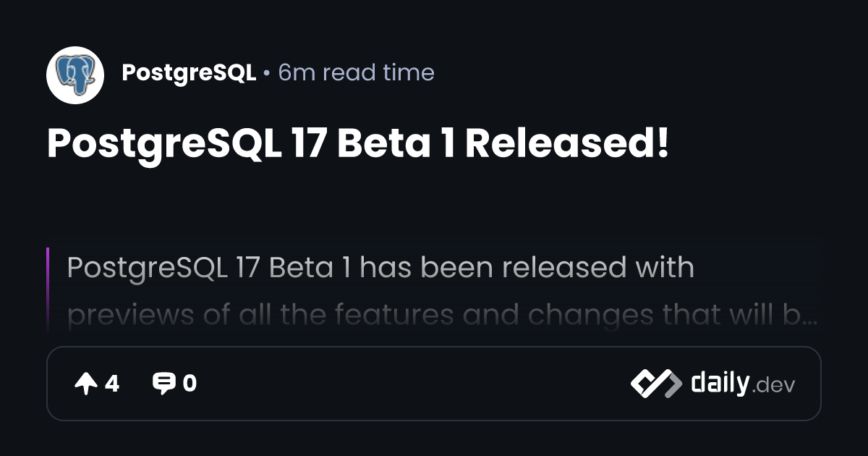The image size is (868, 456).
Task: Click the ellipsis ending the truncated summary
Action: point(810,316)
